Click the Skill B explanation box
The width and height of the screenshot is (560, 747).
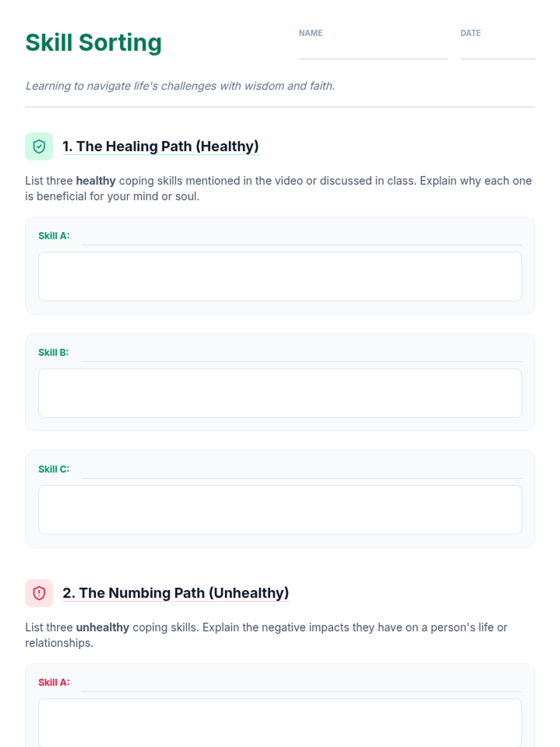(280, 393)
